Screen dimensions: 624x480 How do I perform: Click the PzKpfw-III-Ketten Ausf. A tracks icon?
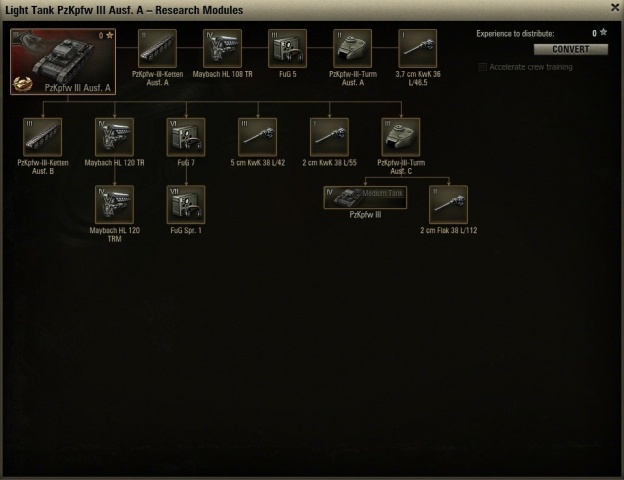click(158, 48)
